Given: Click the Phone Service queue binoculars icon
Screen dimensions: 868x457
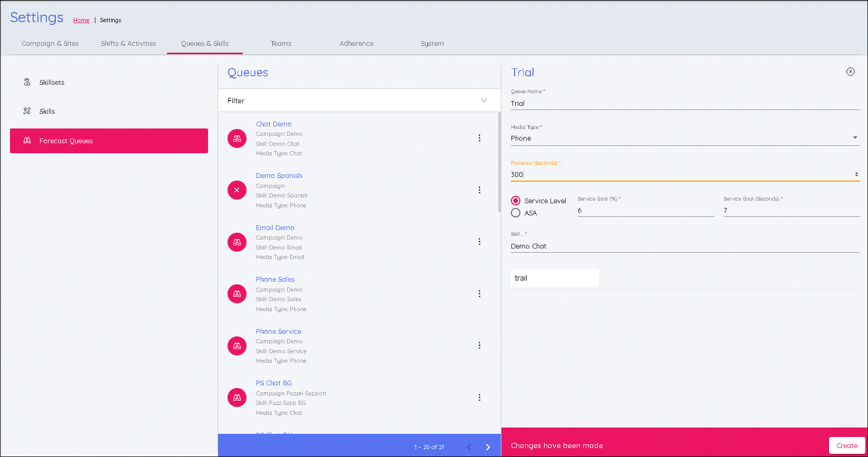Looking at the screenshot, I should 237,345.
